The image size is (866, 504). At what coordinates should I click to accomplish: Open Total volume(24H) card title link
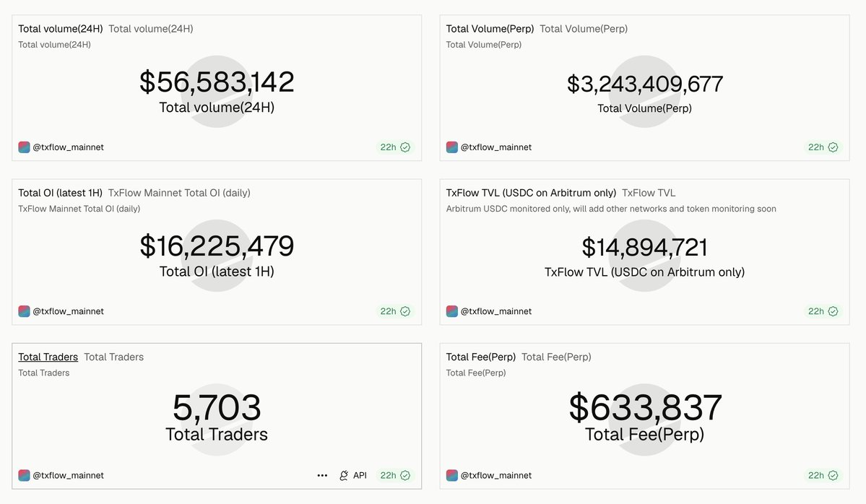[x=60, y=29]
